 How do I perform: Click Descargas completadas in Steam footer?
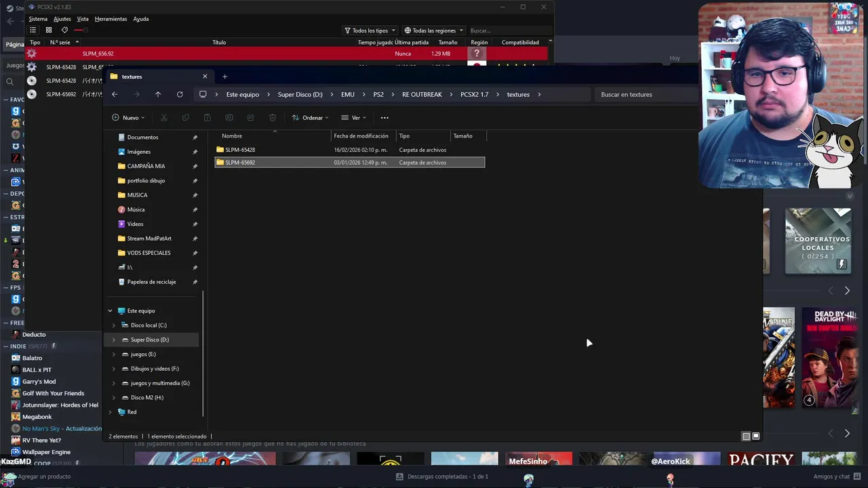coord(442,476)
